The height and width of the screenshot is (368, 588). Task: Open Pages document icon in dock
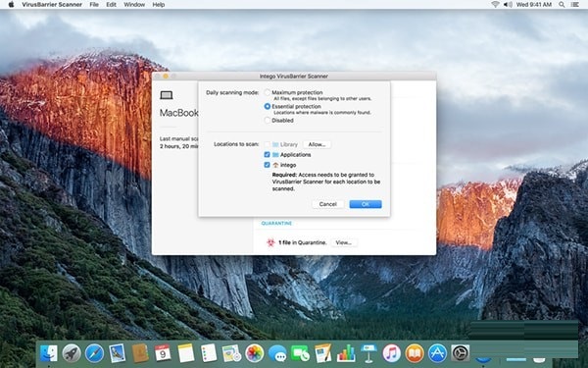322,353
